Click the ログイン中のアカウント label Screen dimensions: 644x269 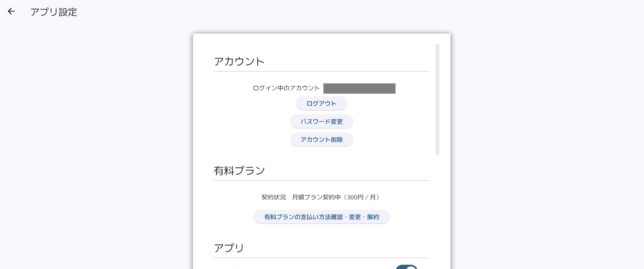tap(286, 88)
